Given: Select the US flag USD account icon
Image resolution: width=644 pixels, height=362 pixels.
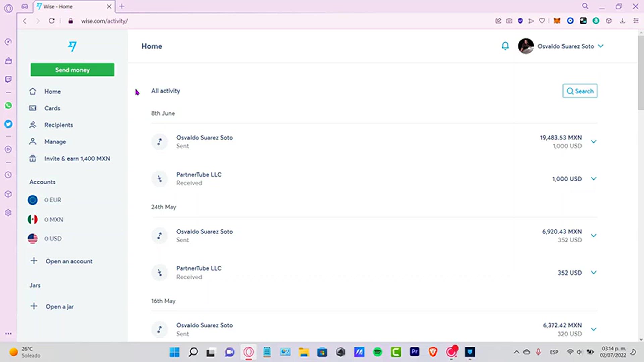Looking at the screenshot, I should coord(33,238).
